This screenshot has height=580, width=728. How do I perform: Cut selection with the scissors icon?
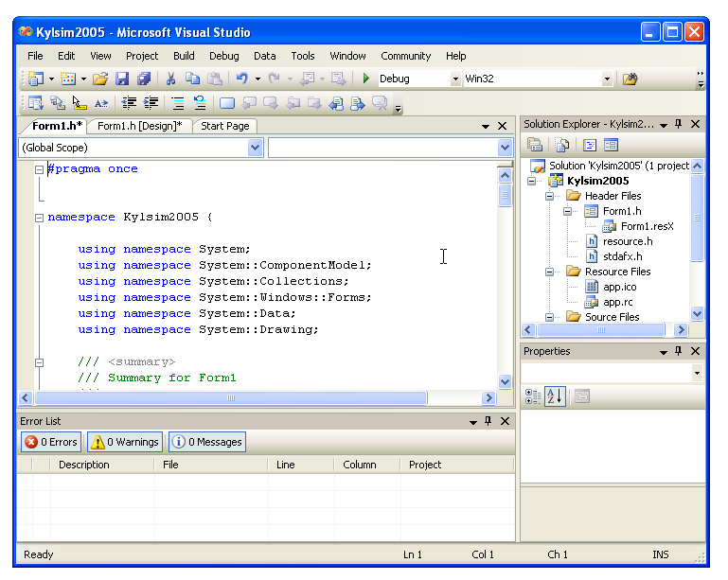pyautogui.click(x=170, y=79)
